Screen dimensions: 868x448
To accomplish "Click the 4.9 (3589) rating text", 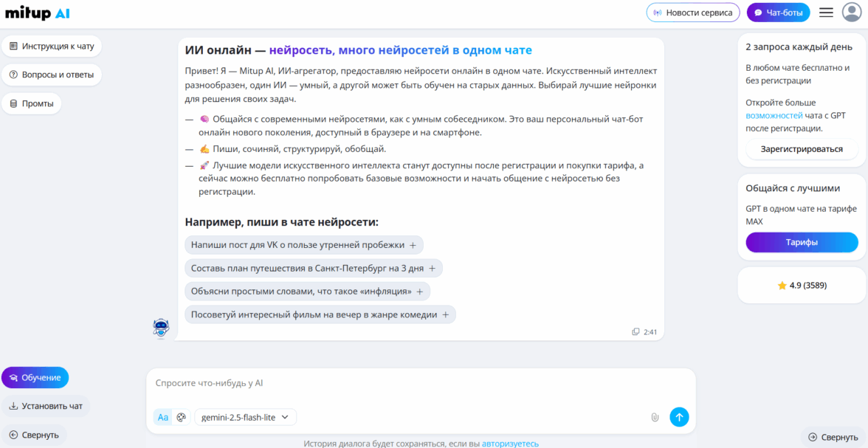I will (808, 286).
